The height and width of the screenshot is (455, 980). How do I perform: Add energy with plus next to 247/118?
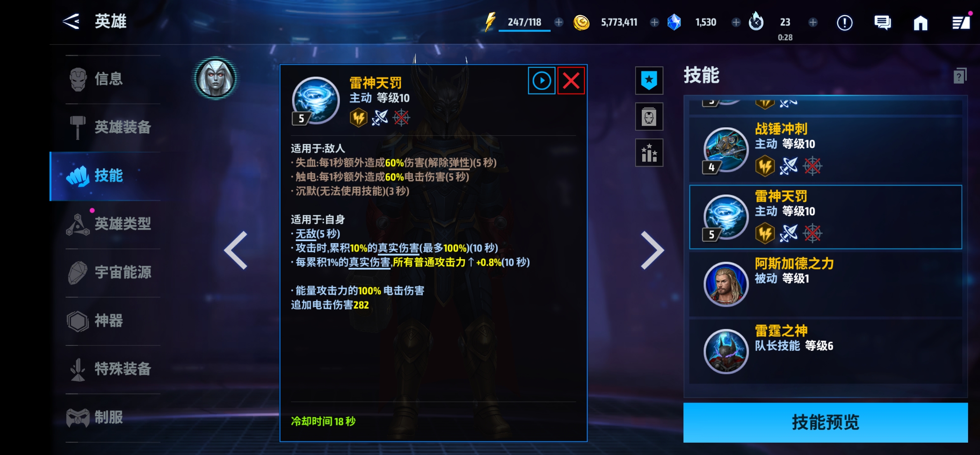pos(559,22)
